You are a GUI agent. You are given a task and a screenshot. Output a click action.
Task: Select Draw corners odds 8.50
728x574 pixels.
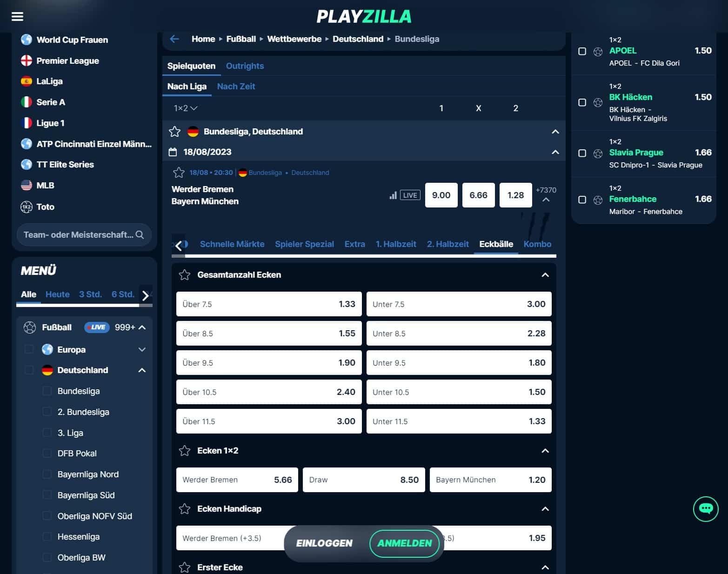(364, 480)
